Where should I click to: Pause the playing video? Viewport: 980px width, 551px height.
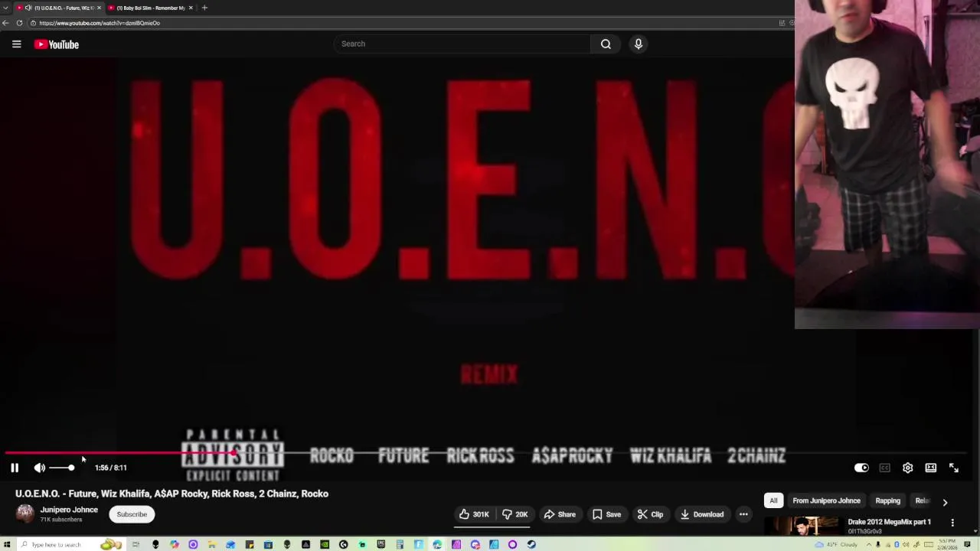15,468
